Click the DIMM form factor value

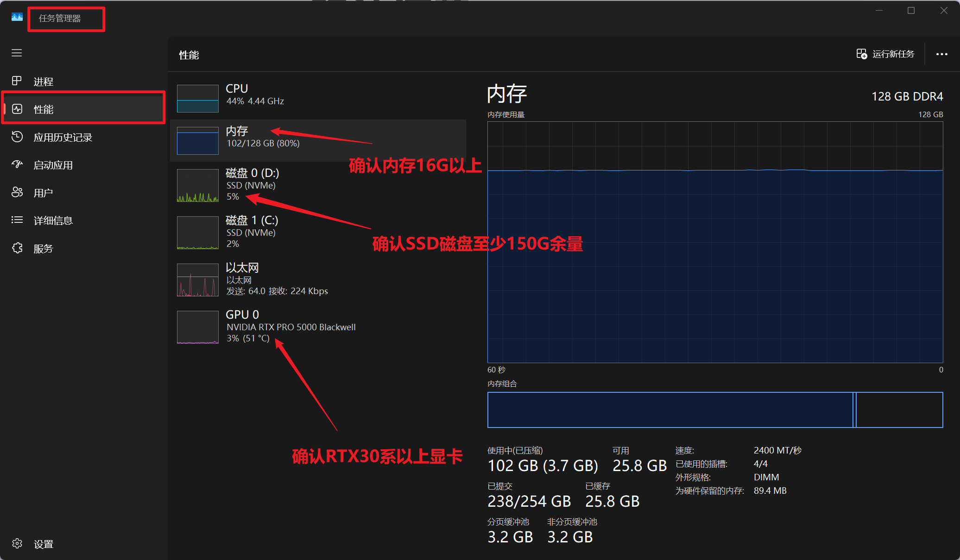coord(766,477)
